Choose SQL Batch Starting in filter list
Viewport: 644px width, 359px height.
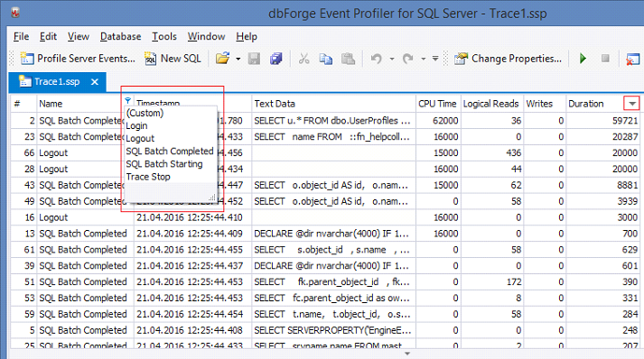(164, 163)
